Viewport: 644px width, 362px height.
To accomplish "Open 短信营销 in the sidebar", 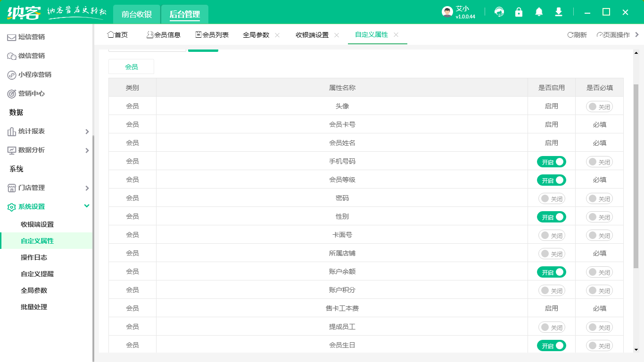I will click(x=31, y=37).
